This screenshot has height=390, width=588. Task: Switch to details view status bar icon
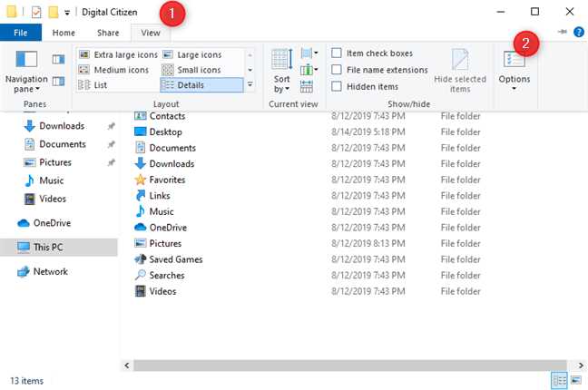[x=559, y=381]
